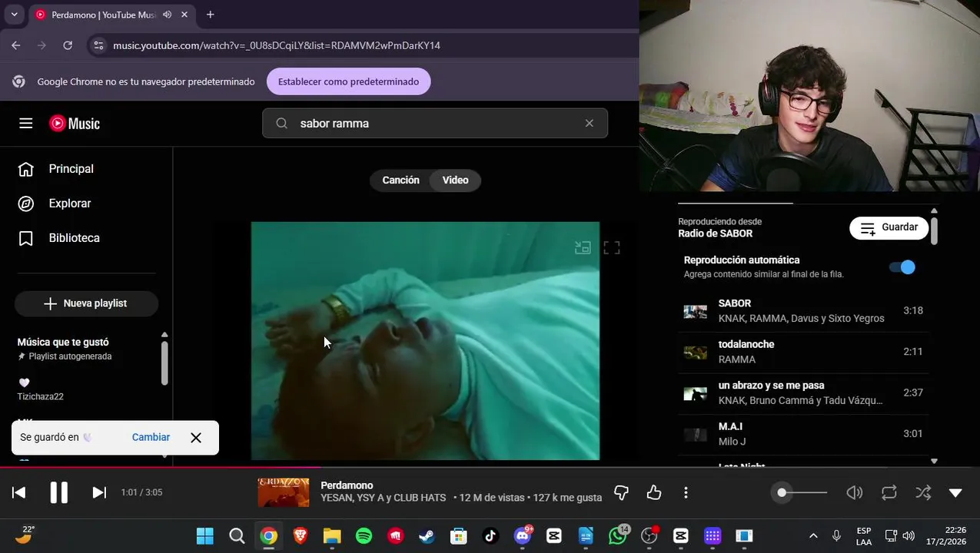
Task: Click the todalanoche track thumbnail
Action: [695, 353]
